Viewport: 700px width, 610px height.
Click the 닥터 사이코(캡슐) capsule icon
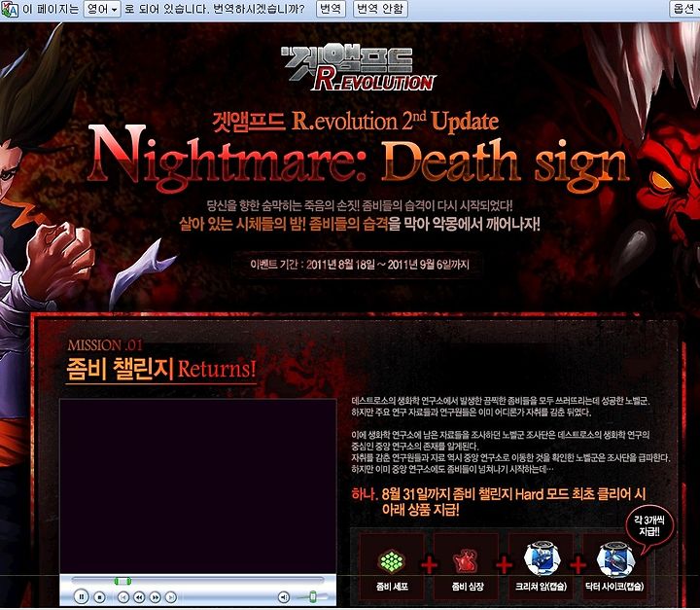click(x=615, y=559)
